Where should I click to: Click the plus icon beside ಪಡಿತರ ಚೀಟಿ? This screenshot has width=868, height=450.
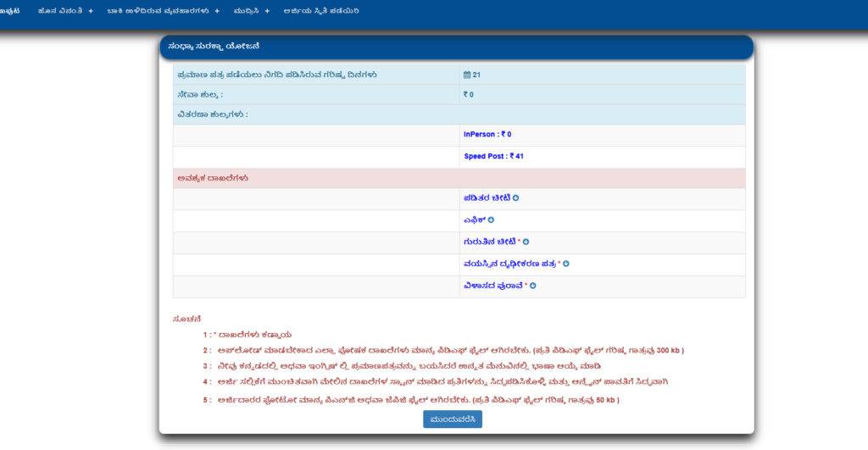point(516,198)
